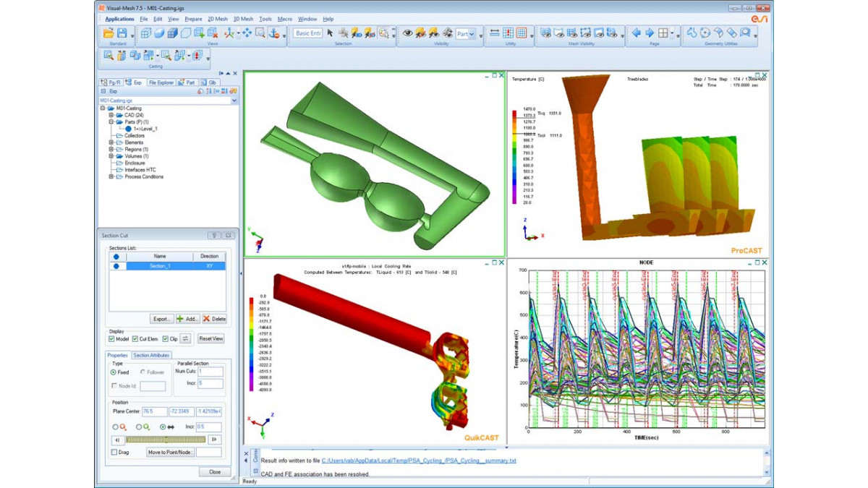Screen dimensions: 868x488
Task: Click the four-pane page layout icon
Action: point(663,33)
